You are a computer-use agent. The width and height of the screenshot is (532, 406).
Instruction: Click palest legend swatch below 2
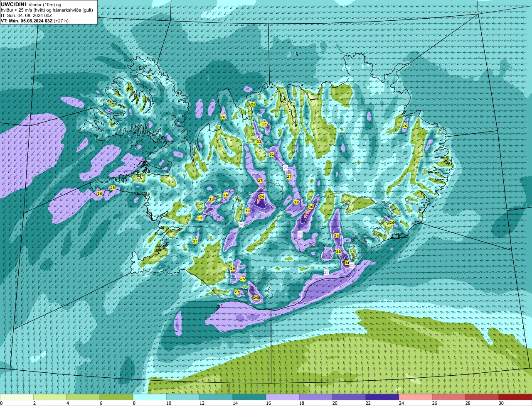tap(17, 397)
